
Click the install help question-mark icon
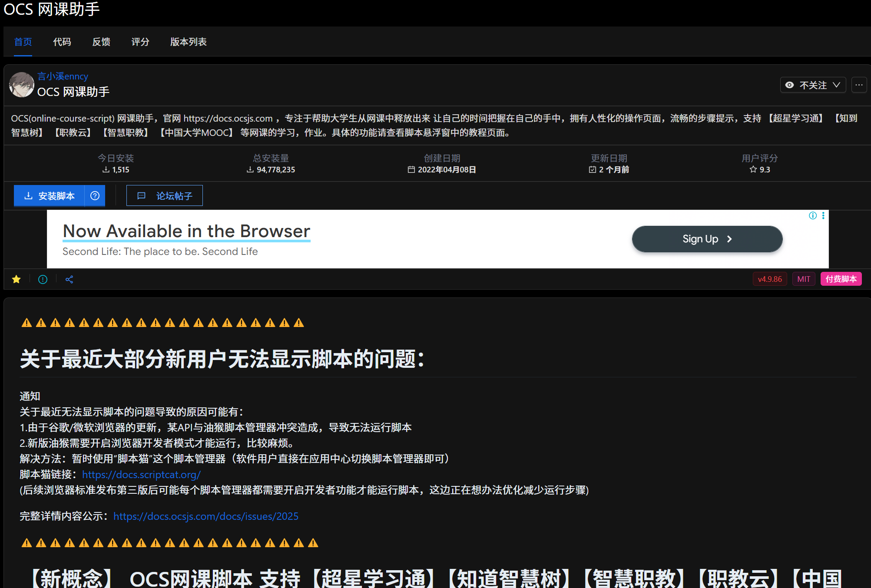(95, 196)
